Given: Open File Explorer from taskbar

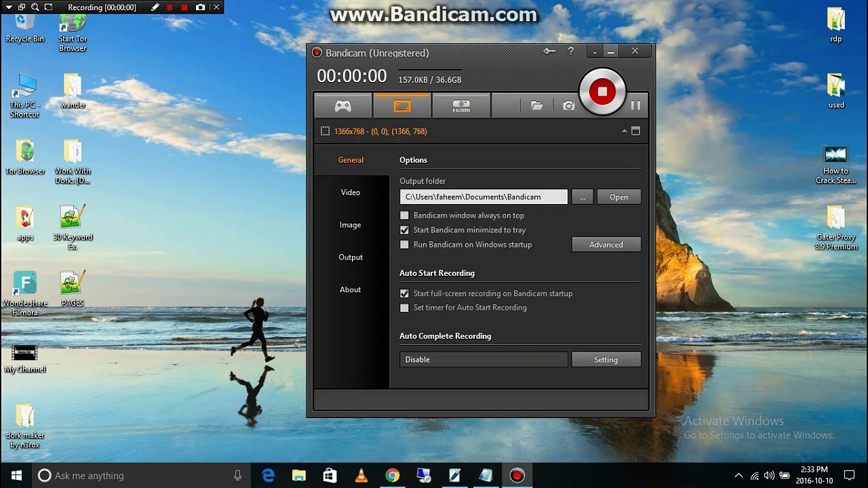Looking at the screenshot, I should [x=299, y=475].
